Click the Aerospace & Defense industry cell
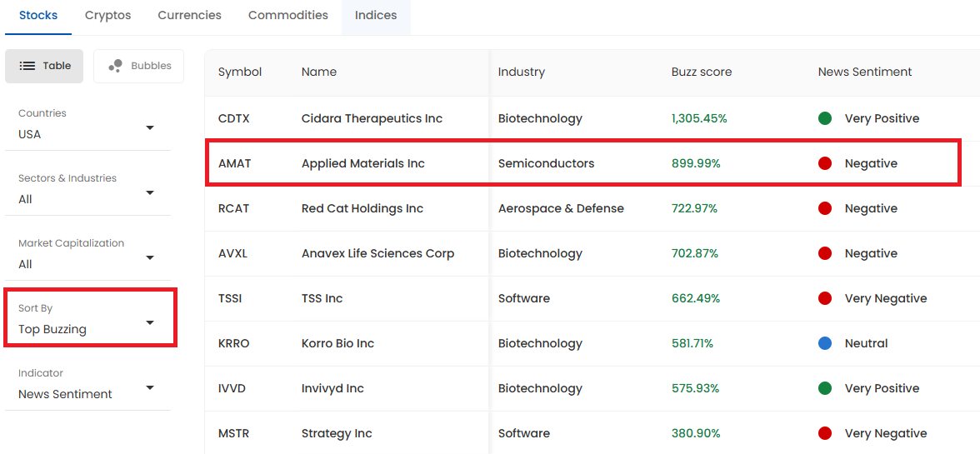 point(561,208)
